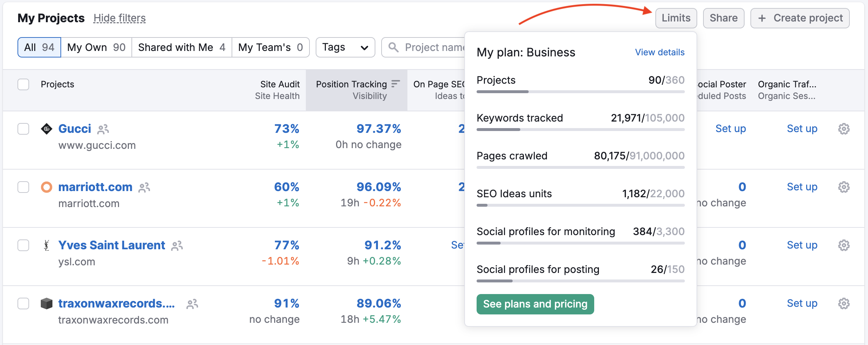Open settings gear for marriott.com project
Image resolution: width=868 pixels, height=345 pixels.
click(844, 187)
